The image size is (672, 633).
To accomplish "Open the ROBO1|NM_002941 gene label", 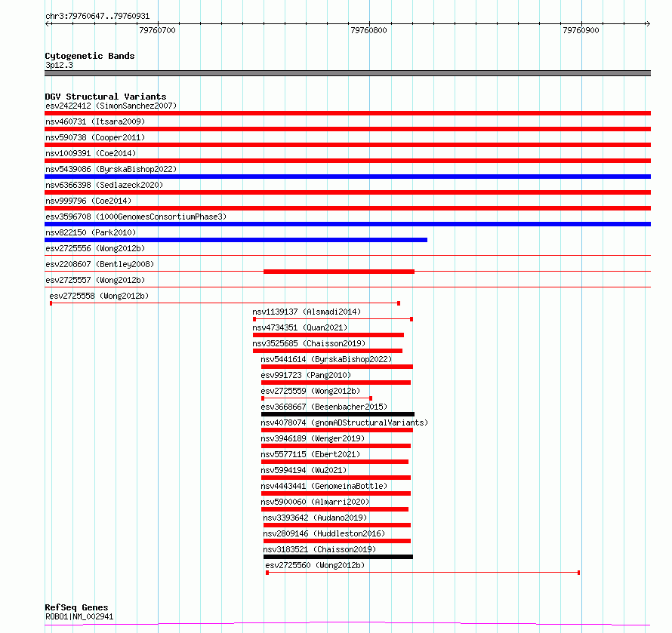I will tap(79, 616).
